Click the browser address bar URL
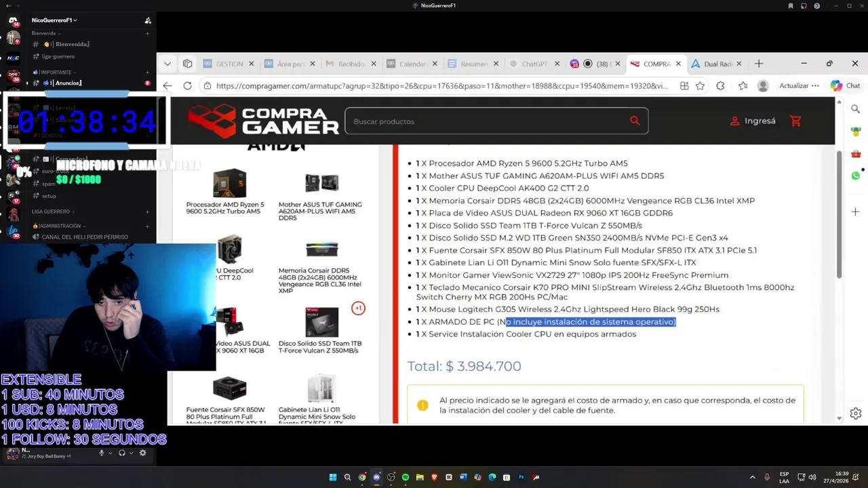The width and height of the screenshot is (868, 488). pyautogui.click(x=441, y=86)
